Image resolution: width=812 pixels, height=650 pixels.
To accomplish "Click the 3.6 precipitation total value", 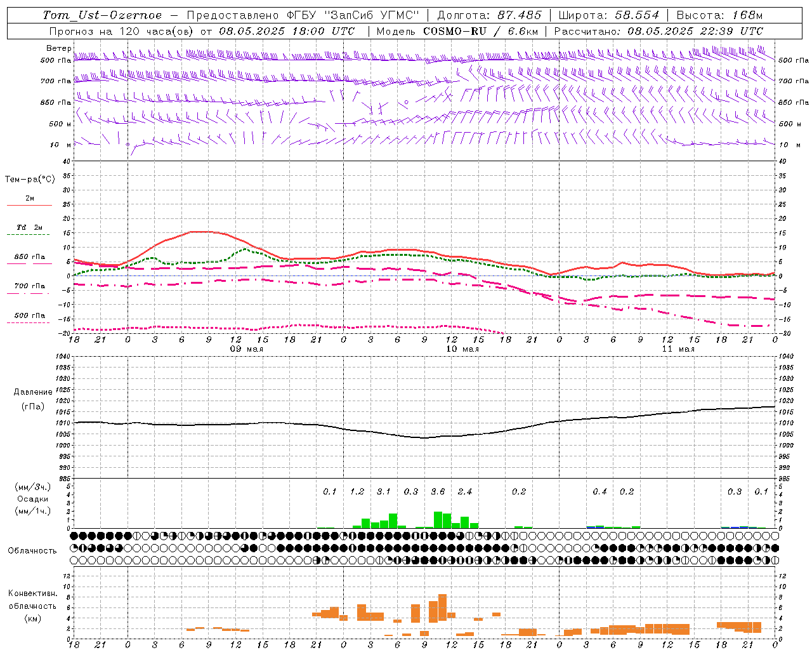I will [x=438, y=492].
